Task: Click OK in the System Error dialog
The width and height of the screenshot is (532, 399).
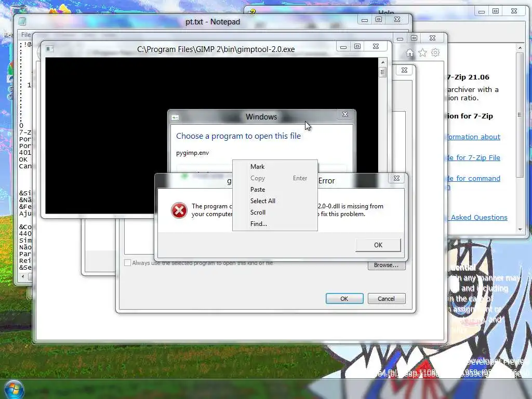Action: [378, 245]
